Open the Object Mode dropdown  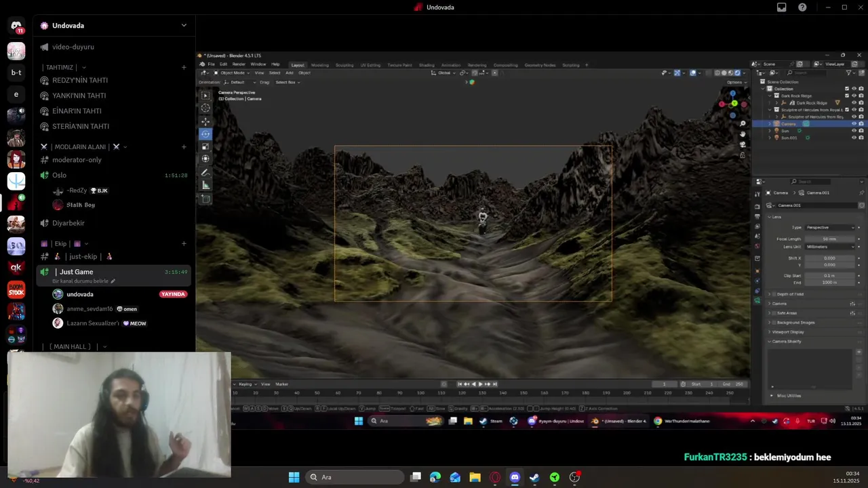[232, 73]
